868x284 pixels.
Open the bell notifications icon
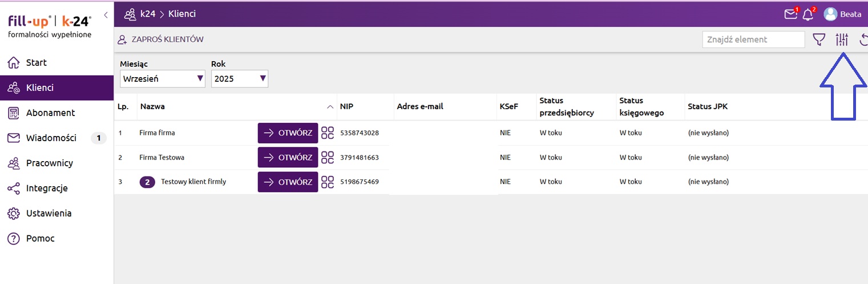tap(808, 14)
